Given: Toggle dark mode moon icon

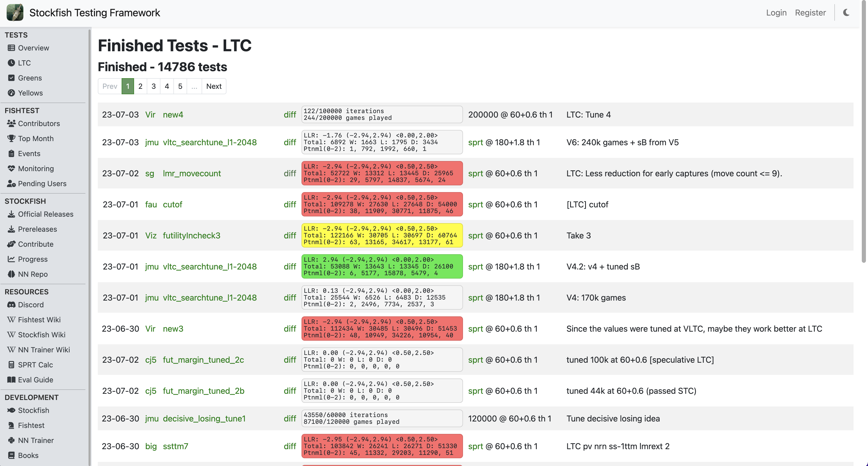Looking at the screenshot, I should pyautogui.click(x=846, y=13).
